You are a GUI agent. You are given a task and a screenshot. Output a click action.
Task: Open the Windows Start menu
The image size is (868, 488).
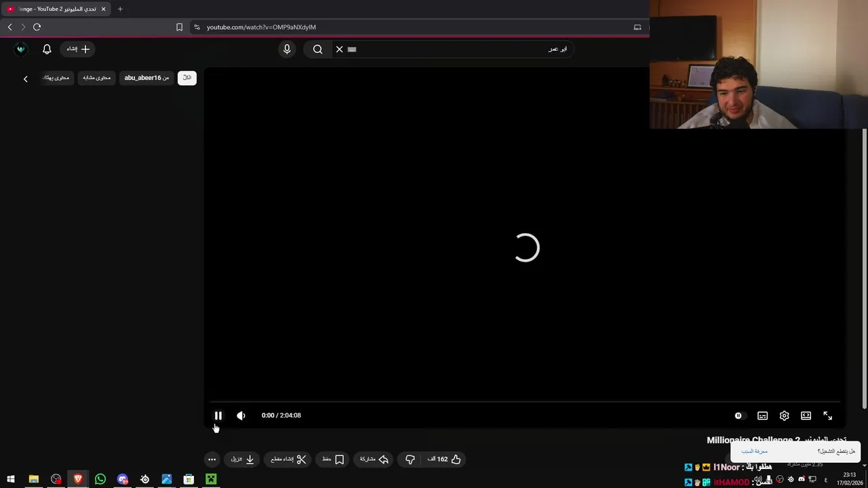(11, 479)
